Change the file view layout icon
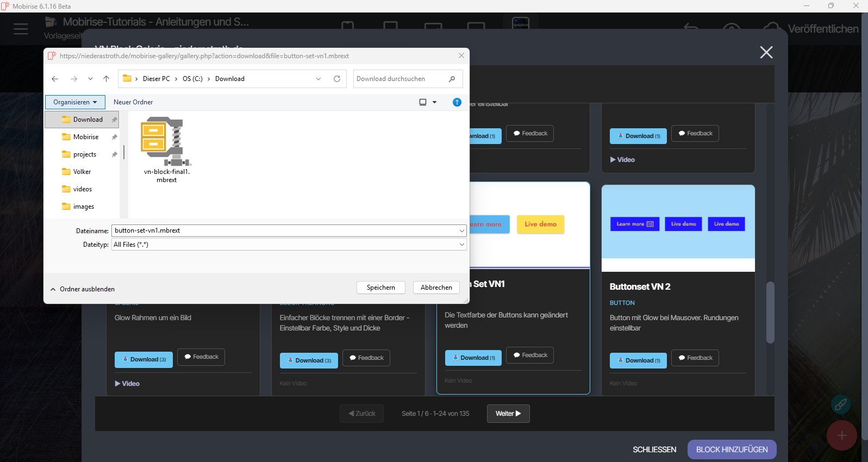 [423, 102]
